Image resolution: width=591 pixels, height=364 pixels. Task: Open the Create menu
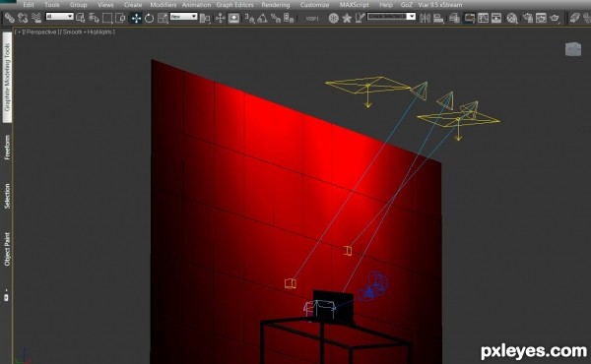[x=133, y=5]
